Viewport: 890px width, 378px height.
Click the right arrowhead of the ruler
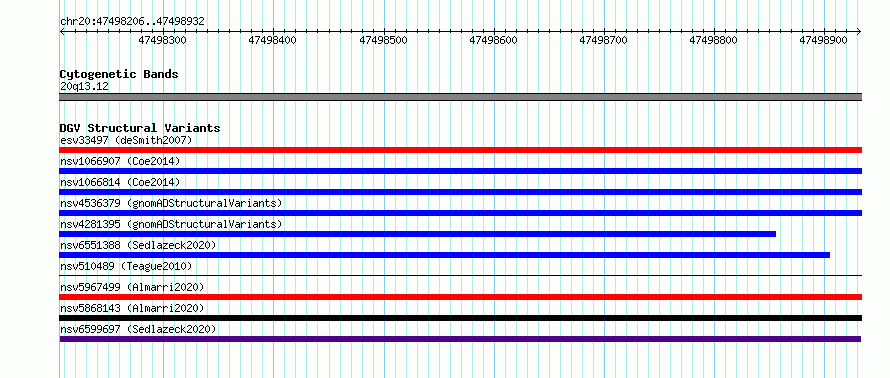(859, 31)
